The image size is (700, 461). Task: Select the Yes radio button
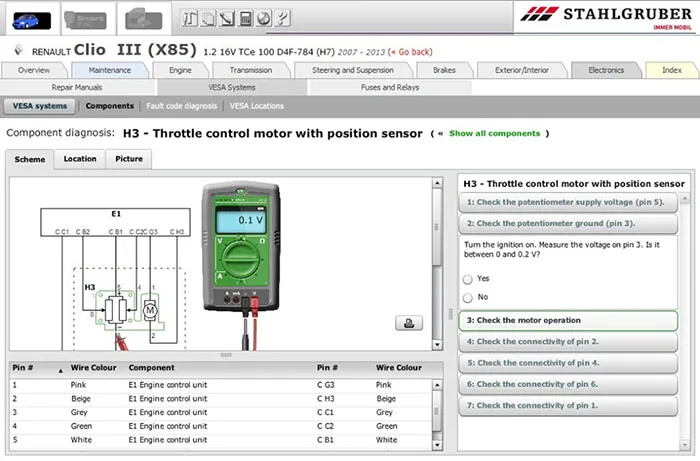click(x=467, y=279)
